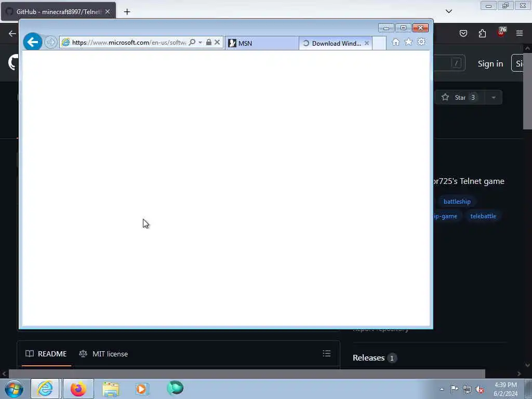Click the security lock icon in address bar

click(x=209, y=42)
